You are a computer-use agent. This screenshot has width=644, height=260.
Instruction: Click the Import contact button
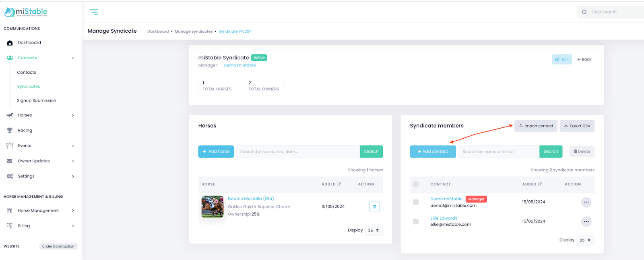pos(536,126)
